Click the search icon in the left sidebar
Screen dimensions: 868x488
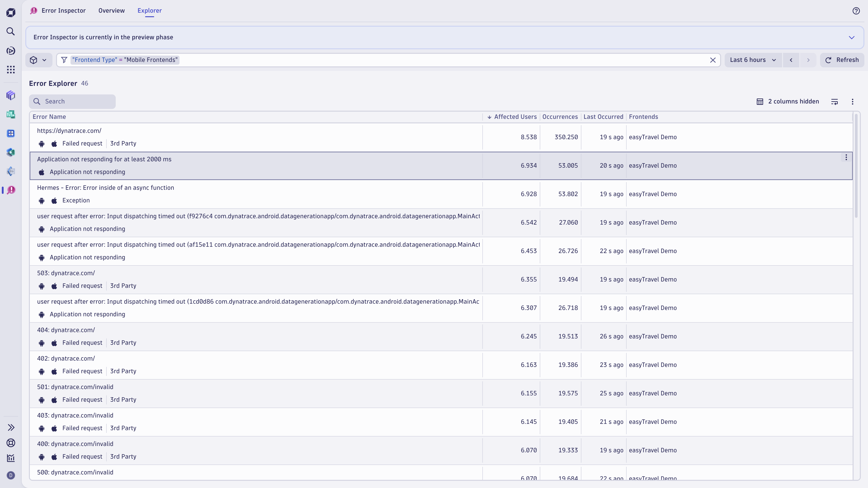(x=11, y=31)
